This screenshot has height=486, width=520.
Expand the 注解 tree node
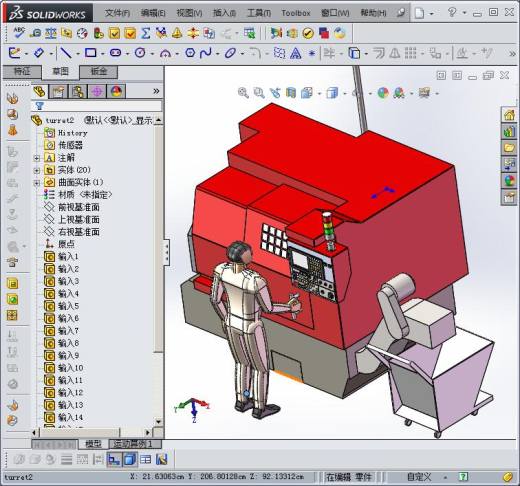37,158
